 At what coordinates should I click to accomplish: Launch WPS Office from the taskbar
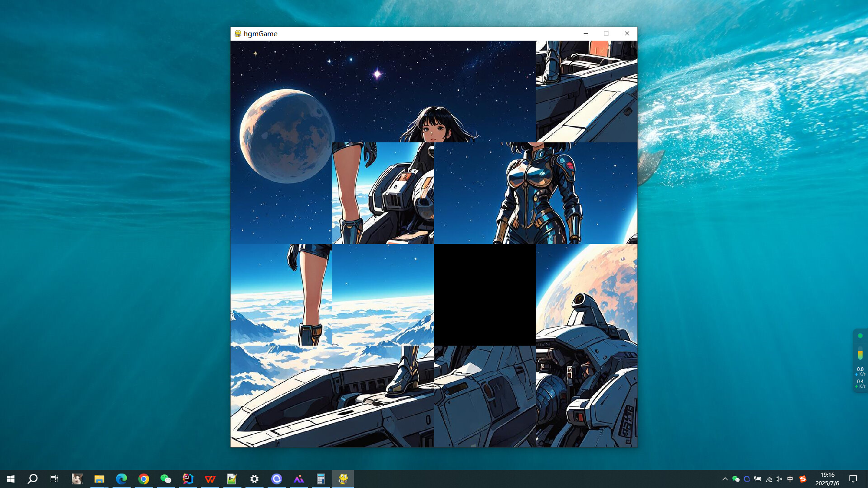tap(210, 479)
